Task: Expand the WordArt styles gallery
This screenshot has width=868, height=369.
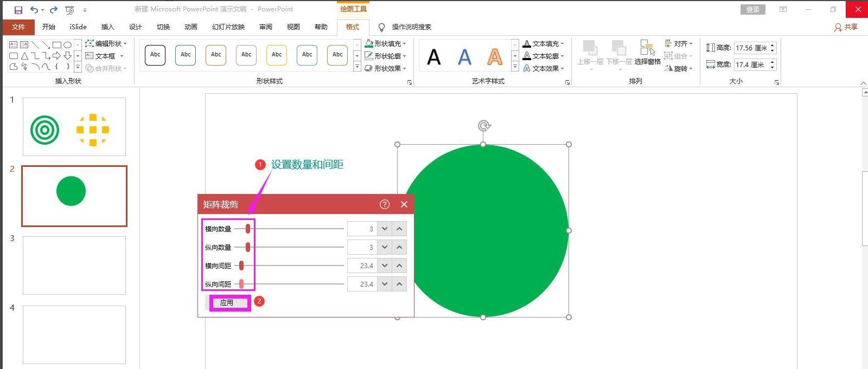Action: (x=515, y=67)
